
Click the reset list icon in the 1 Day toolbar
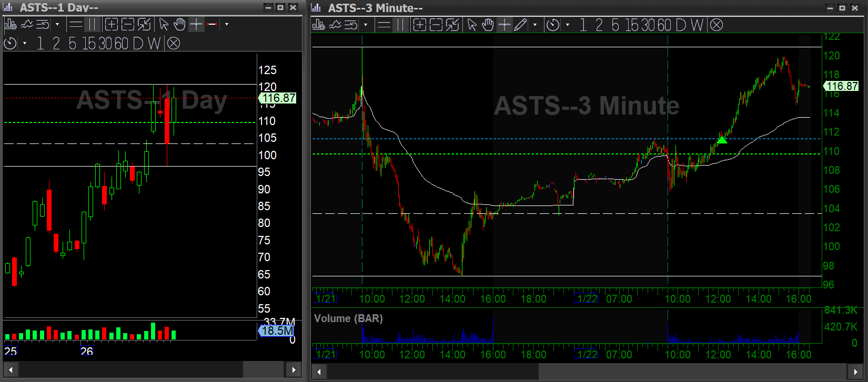pyautogui.click(x=43, y=24)
